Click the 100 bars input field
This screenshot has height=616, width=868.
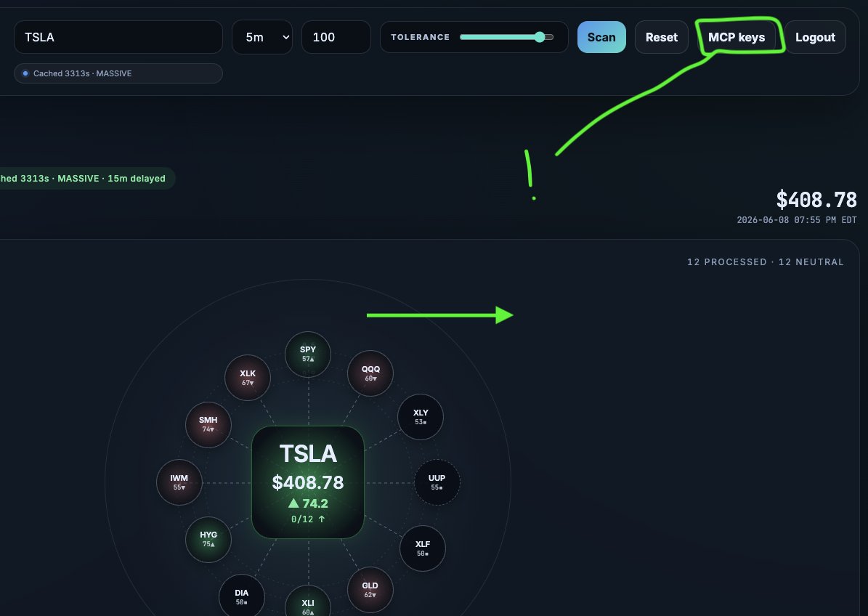(x=336, y=37)
